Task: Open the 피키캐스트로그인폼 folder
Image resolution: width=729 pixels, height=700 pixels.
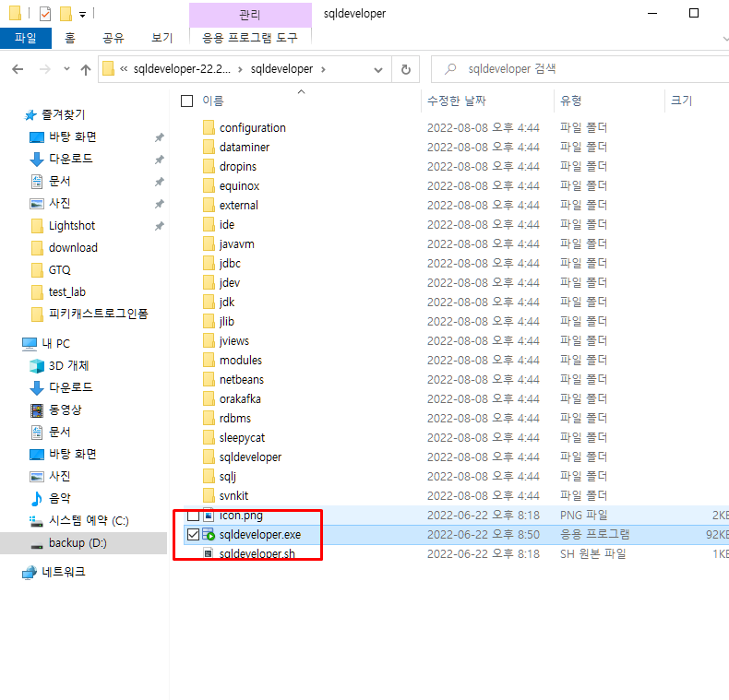Action: coord(99,314)
